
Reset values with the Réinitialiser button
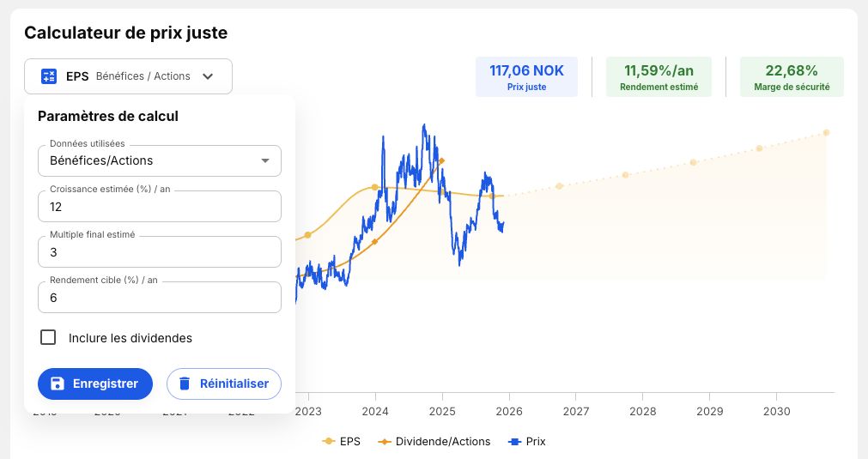pyautogui.click(x=224, y=384)
